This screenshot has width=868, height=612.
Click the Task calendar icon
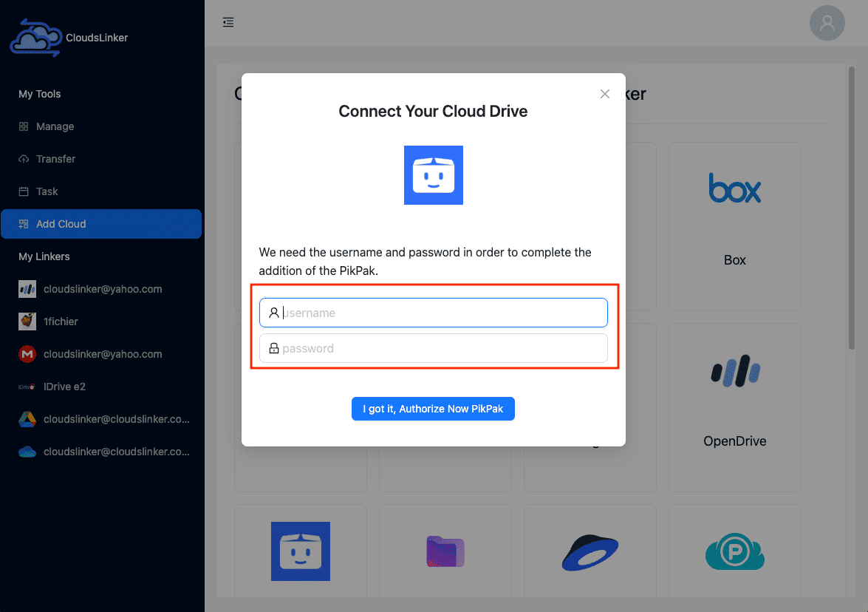[x=23, y=191]
